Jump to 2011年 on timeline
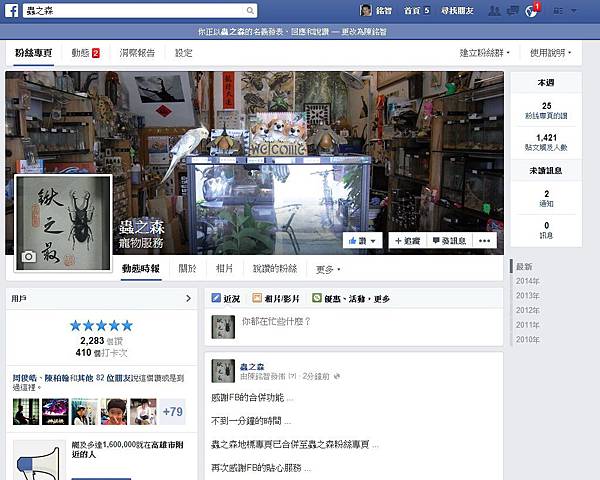 527,325
